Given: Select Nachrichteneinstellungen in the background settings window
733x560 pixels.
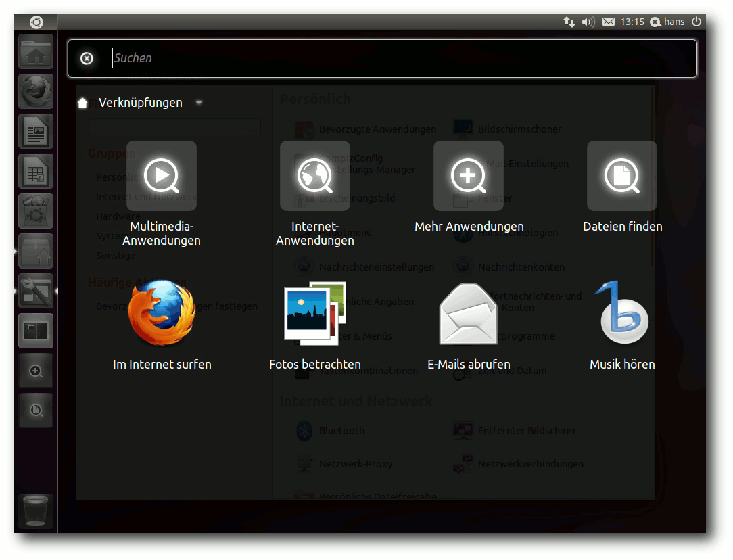Looking at the screenshot, I should [364, 267].
